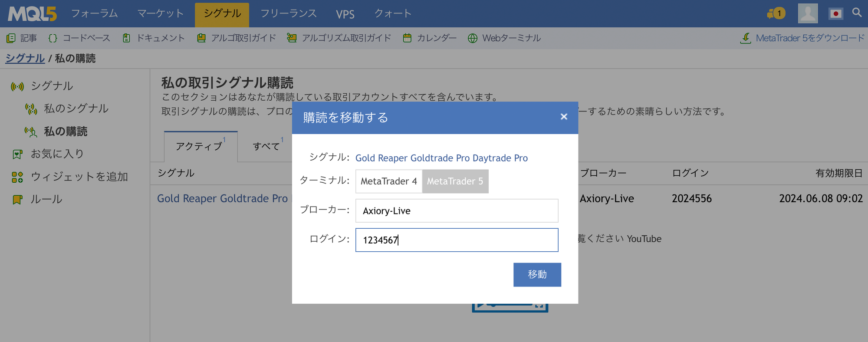Click the login value 2024556
Image resolution: width=868 pixels, height=342 pixels.
[692, 199]
